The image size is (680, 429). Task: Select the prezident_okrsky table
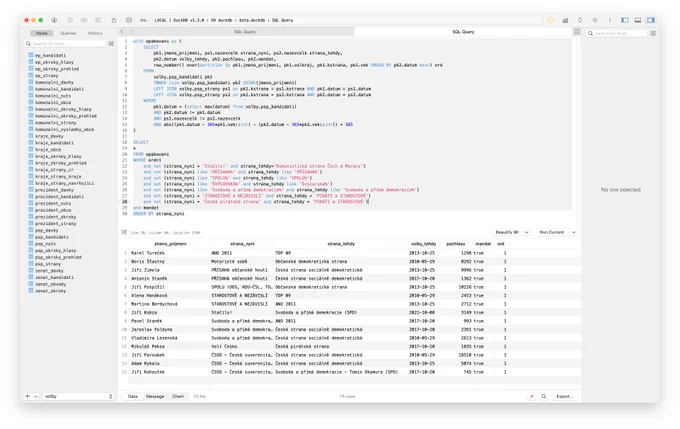[x=56, y=217]
